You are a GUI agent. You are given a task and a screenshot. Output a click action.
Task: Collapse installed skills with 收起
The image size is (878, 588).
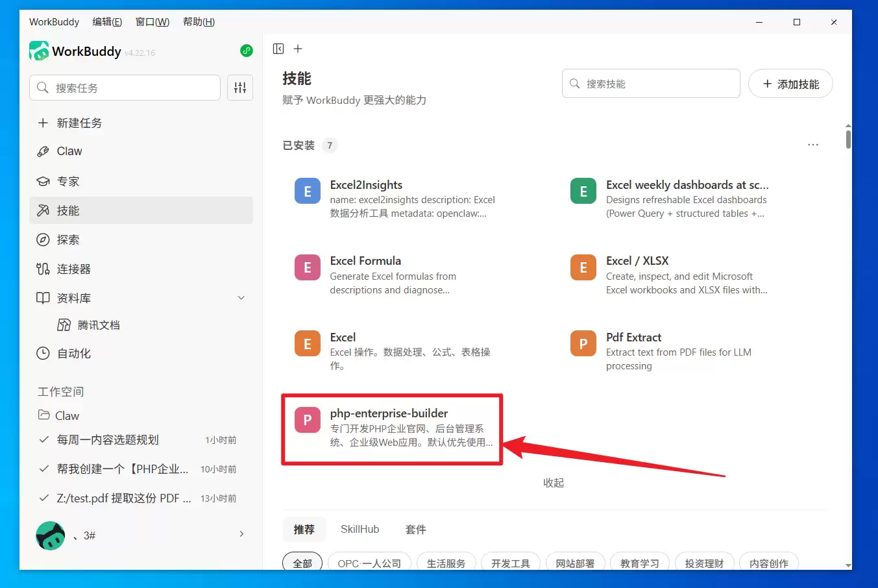(x=554, y=483)
